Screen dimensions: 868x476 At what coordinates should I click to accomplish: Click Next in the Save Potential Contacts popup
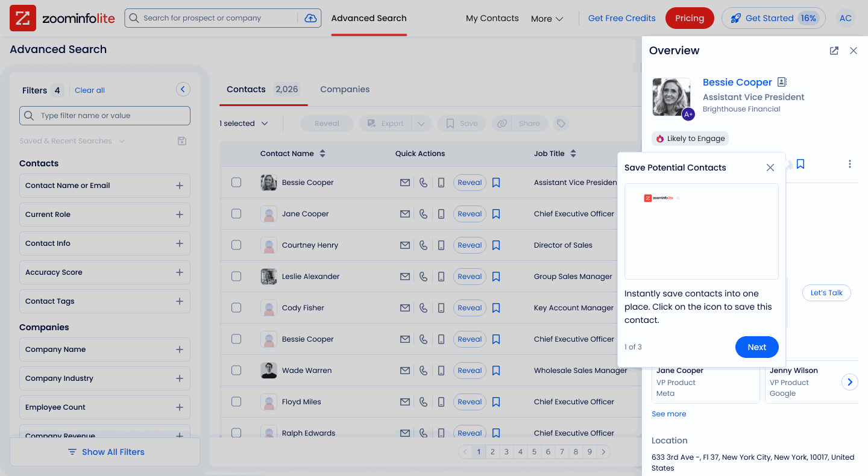tap(757, 347)
